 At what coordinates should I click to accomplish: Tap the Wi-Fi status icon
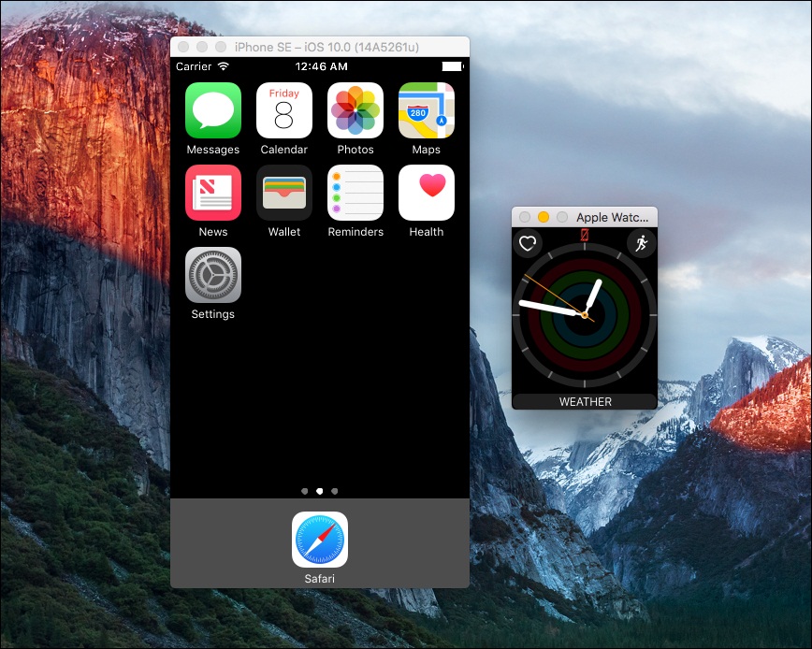tap(224, 66)
